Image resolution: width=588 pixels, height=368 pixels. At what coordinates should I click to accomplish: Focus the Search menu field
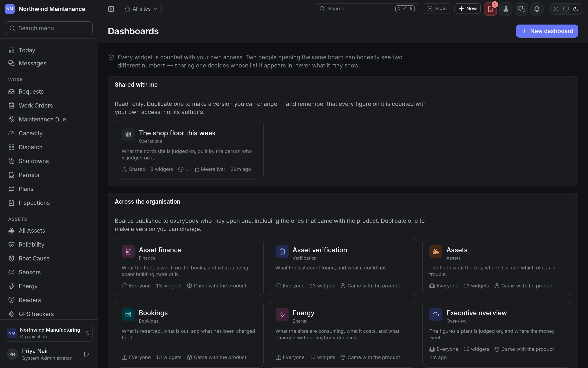point(49,28)
